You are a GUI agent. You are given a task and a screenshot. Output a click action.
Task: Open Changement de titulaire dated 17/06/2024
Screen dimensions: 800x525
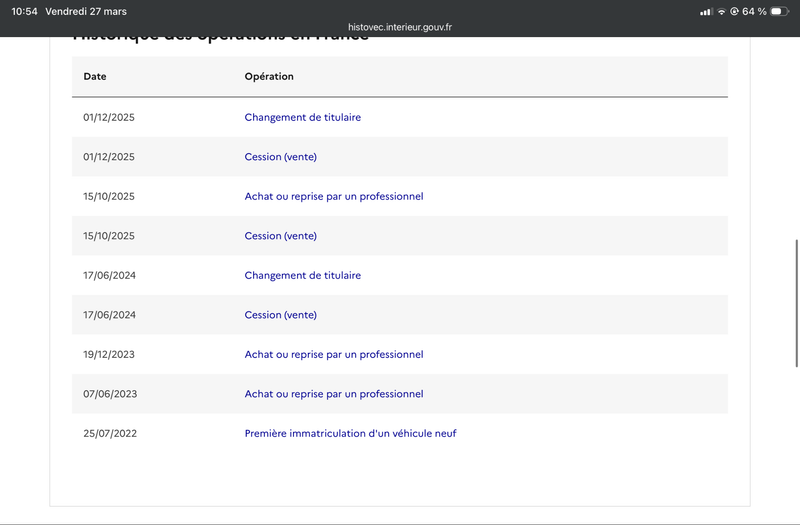point(303,276)
